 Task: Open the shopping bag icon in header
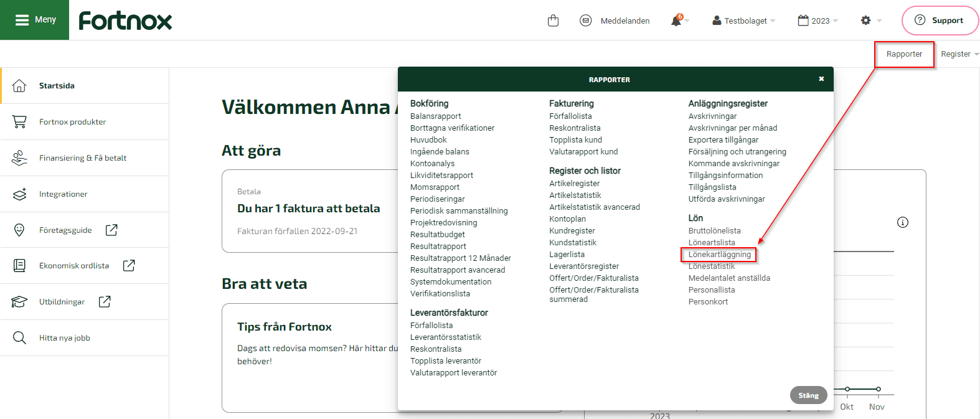tap(553, 21)
